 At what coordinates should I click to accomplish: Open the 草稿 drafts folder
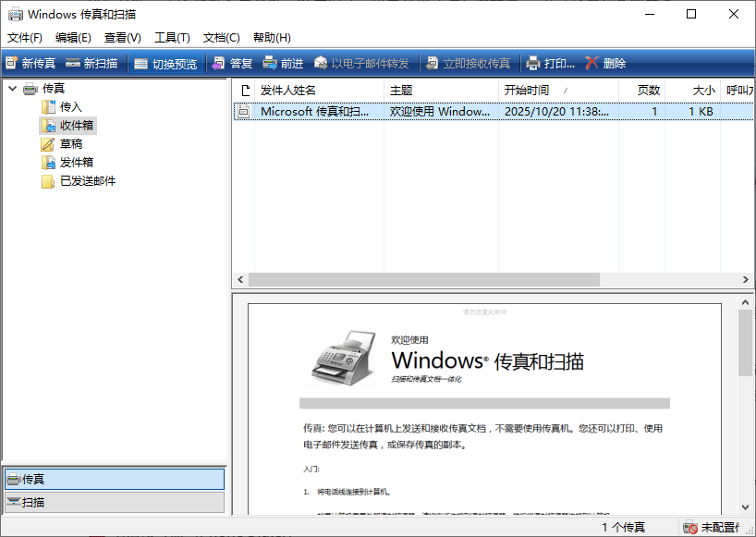click(x=71, y=143)
